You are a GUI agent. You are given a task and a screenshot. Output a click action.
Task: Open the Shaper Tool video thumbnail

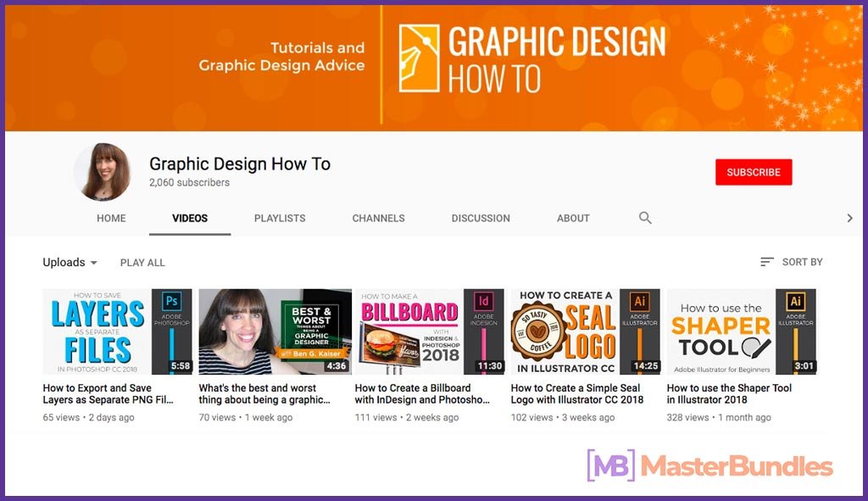pos(741,331)
